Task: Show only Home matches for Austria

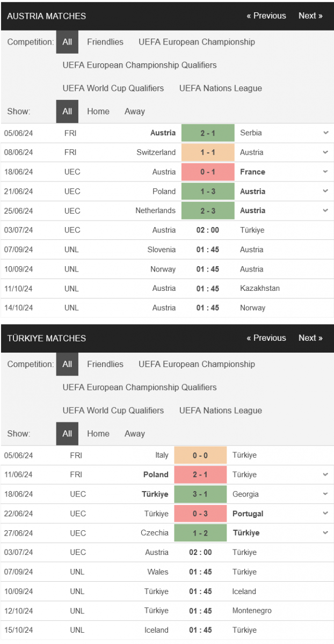Action: coord(98,112)
